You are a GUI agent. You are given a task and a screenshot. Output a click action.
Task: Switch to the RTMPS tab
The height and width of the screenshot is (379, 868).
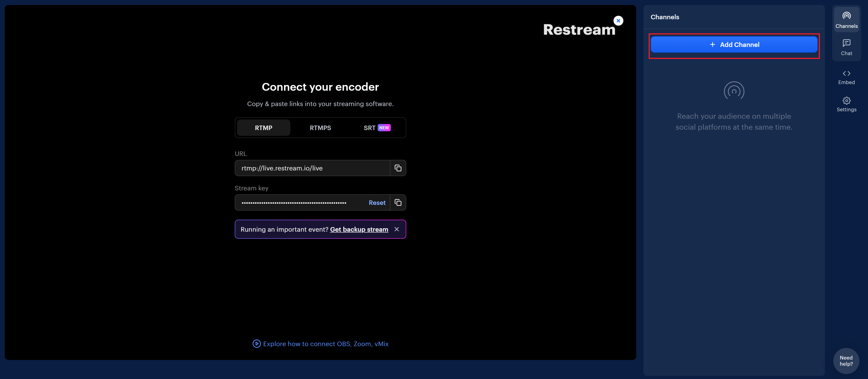320,128
